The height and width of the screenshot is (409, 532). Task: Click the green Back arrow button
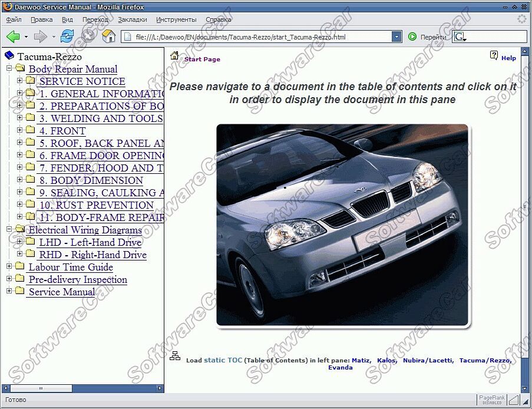point(13,37)
